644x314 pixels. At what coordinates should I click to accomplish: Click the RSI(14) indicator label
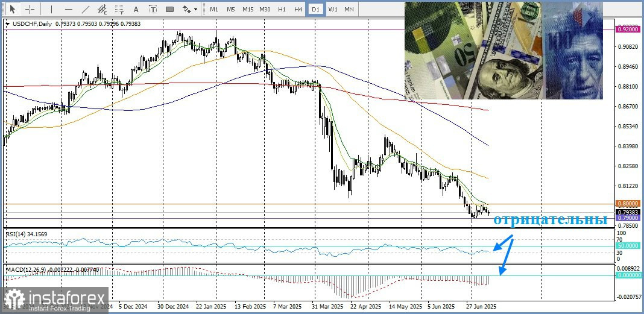tap(17, 234)
